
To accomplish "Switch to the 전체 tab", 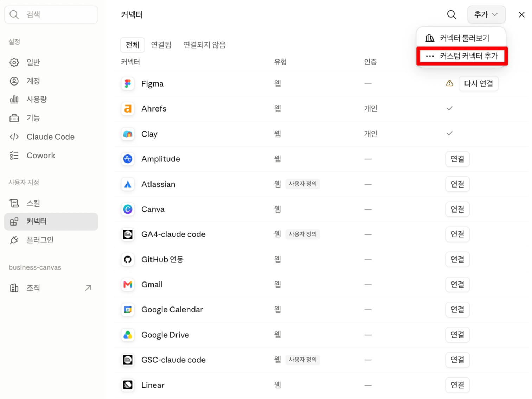I will click(133, 45).
